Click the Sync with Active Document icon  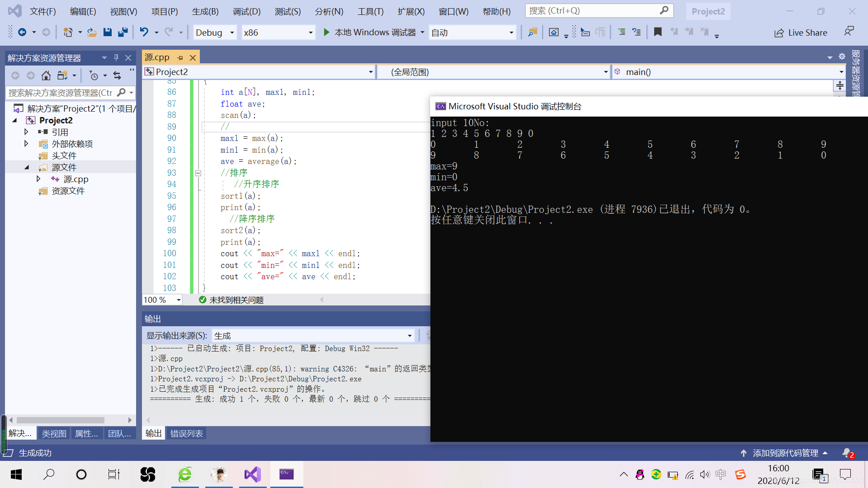coord(117,75)
